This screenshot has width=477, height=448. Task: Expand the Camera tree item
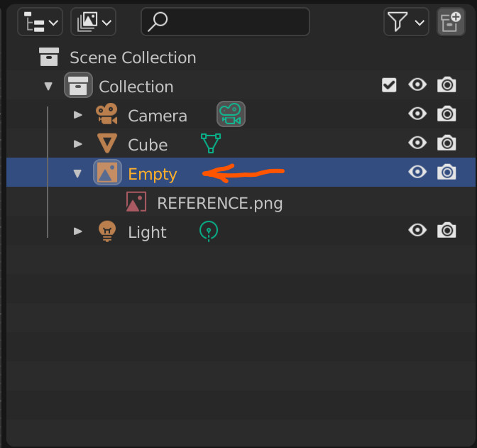pos(78,115)
